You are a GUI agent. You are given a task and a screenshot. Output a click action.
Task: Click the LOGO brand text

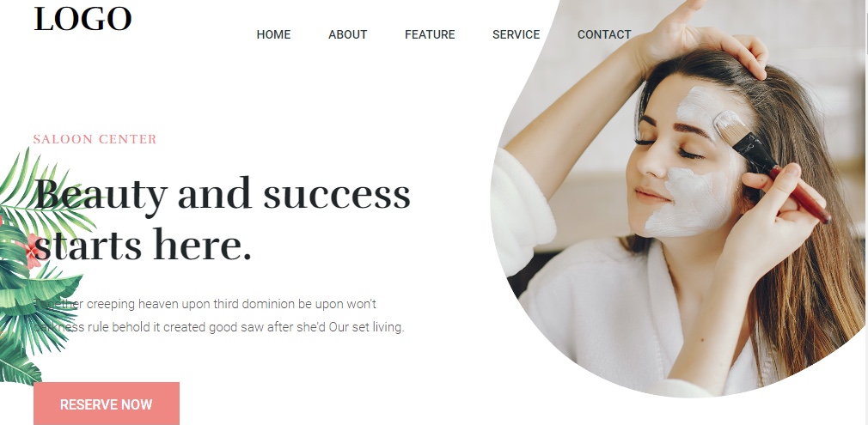click(83, 19)
